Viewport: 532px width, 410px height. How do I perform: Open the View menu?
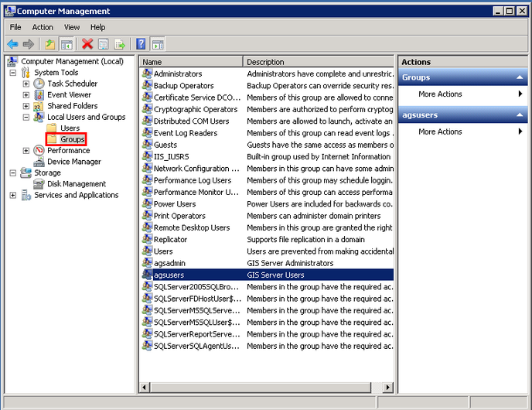click(x=72, y=27)
